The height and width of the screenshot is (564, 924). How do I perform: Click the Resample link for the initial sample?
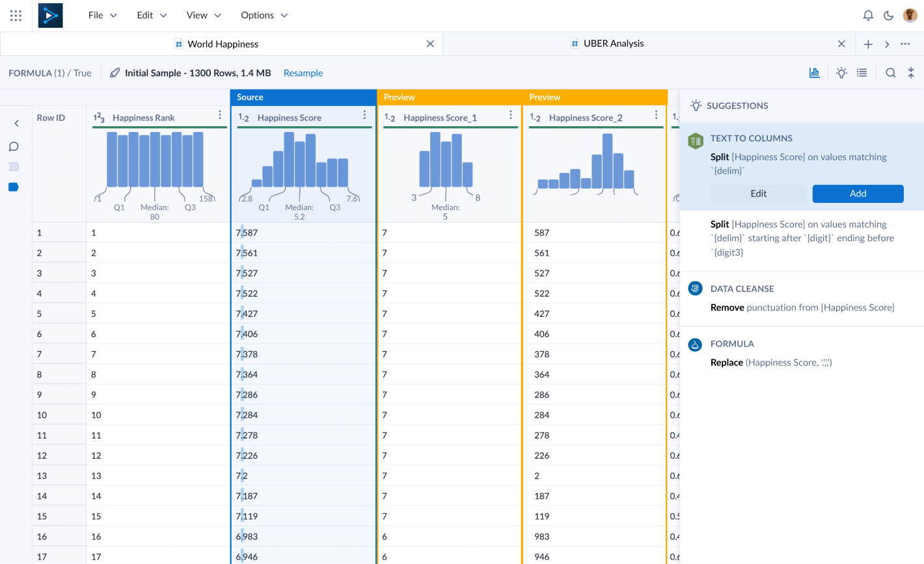(303, 73)
